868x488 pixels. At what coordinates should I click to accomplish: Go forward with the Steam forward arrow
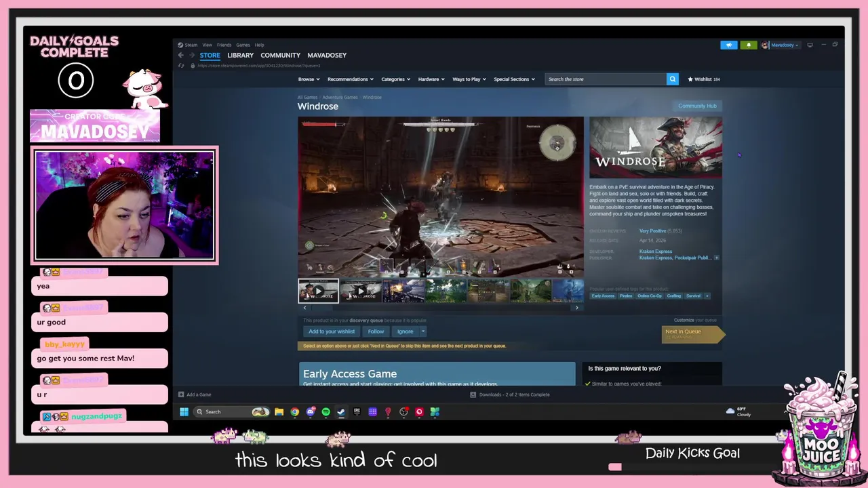[192, 55]
